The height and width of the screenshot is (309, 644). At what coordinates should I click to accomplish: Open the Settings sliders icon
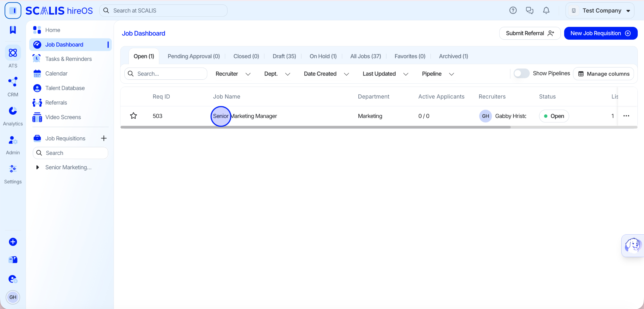(x=13, y=169)
